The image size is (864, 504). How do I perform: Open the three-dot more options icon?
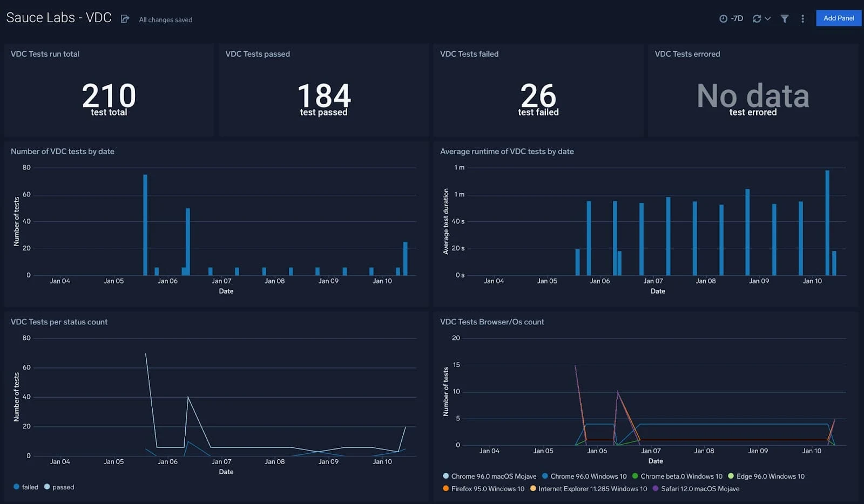802,18
